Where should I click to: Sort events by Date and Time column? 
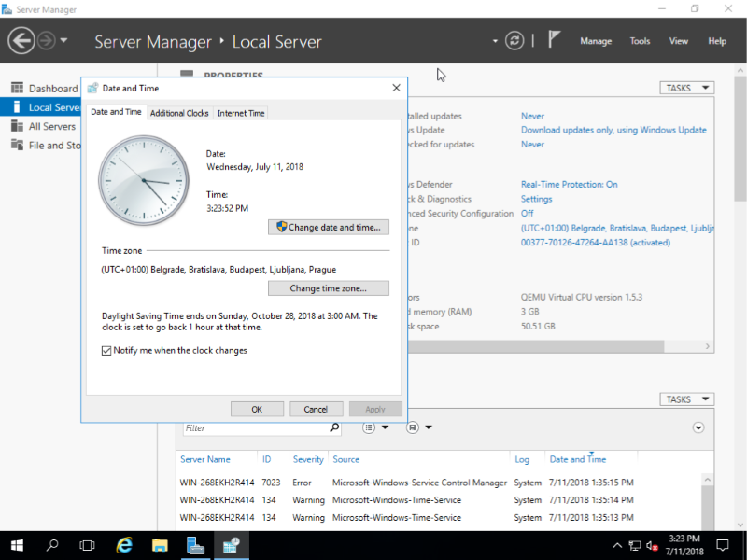[x=577, y=459]
